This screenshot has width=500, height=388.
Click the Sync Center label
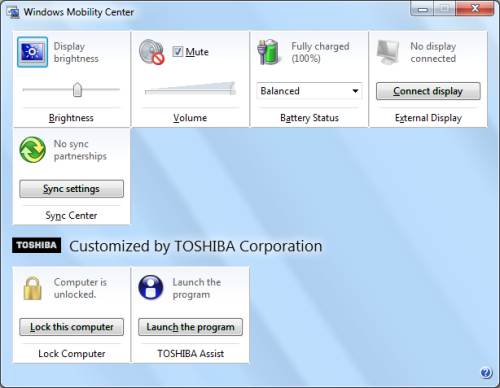point(71,215)
